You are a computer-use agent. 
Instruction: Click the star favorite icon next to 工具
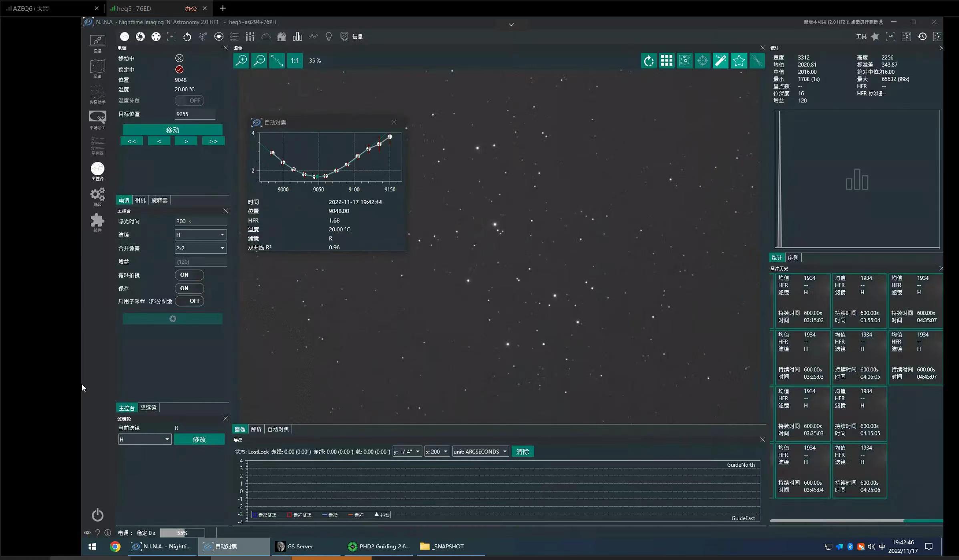pyautogui.click(x=875, y=36)
